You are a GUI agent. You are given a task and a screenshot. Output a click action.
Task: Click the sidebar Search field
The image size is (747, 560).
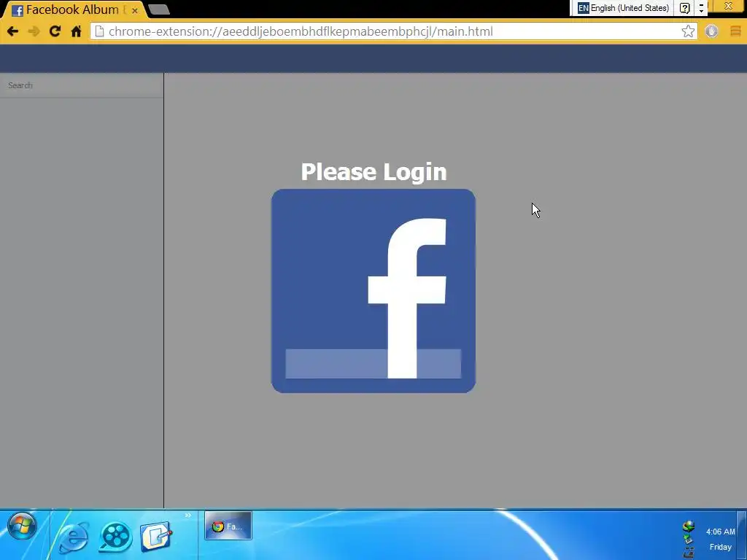coord(82,85)
